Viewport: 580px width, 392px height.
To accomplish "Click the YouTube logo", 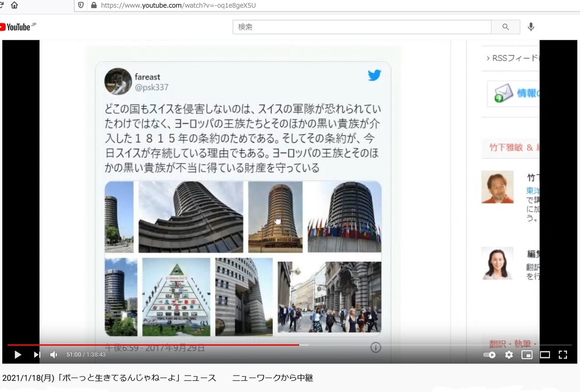I will click(17, 27).
